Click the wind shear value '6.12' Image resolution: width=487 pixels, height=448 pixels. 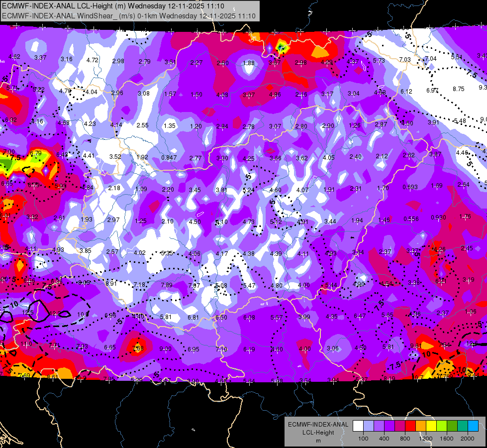coord(406,92)
